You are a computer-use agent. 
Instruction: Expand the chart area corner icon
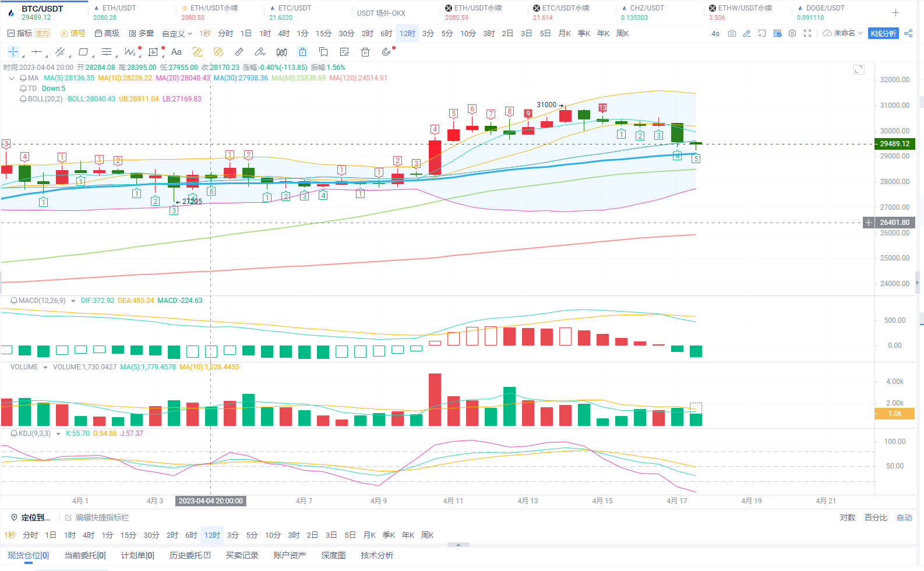[x=859, y=70]
